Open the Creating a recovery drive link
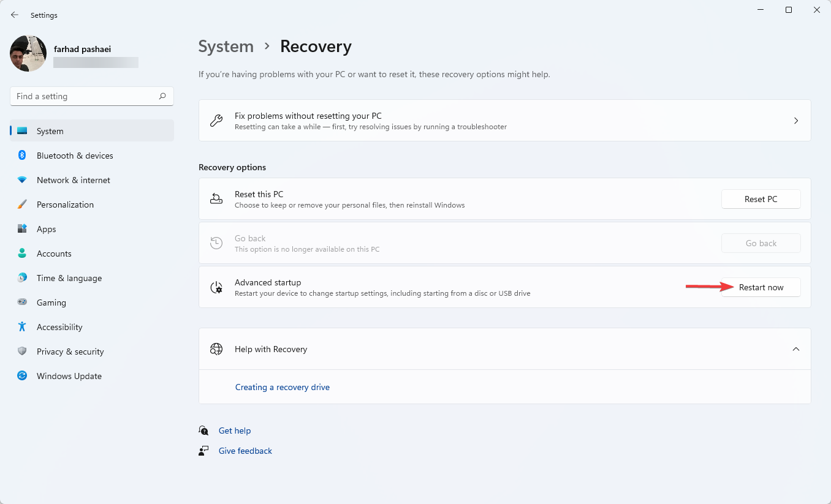The width and height of the screenshot is (831, 504). (x=283, y=387)
